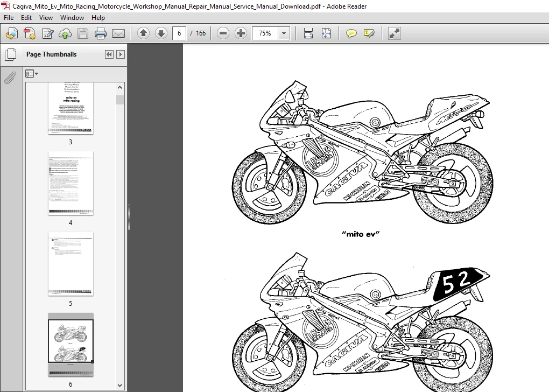Click the Page Thumbnails panel title
Screen dimensions: 549x392
pos(52,54)
